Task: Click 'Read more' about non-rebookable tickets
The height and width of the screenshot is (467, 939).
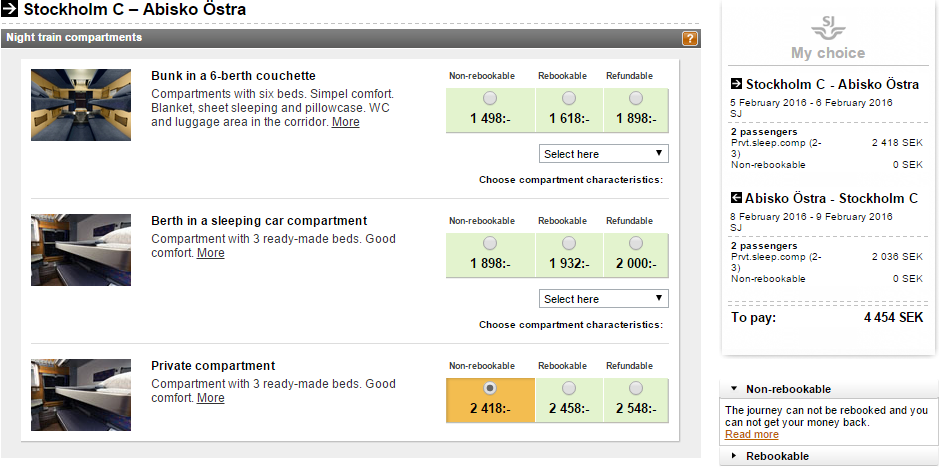Action: (751, 435)
